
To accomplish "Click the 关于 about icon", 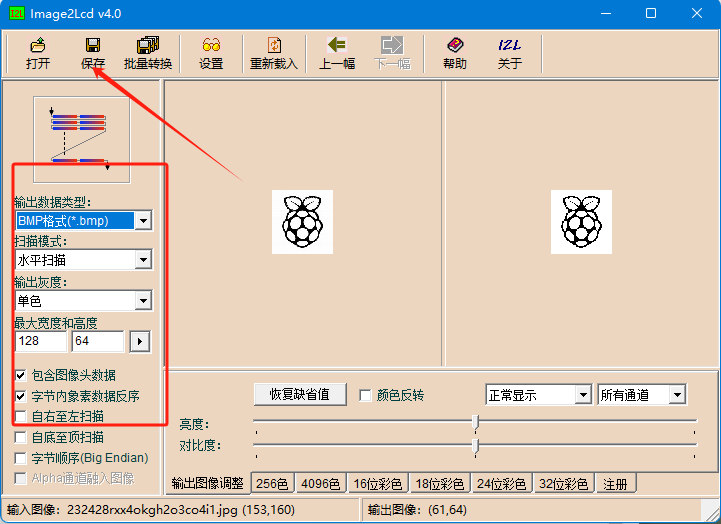I will click(510, 53).
